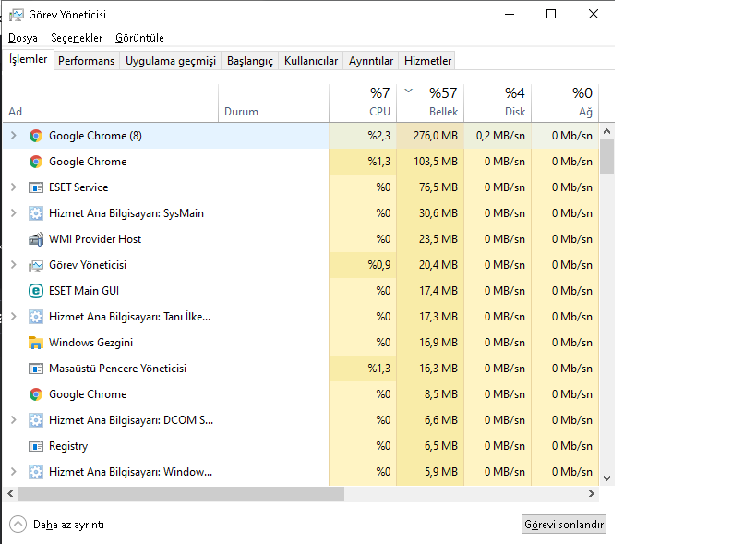Click the 30,6 MB memory cell

click(x=430, y=213)
